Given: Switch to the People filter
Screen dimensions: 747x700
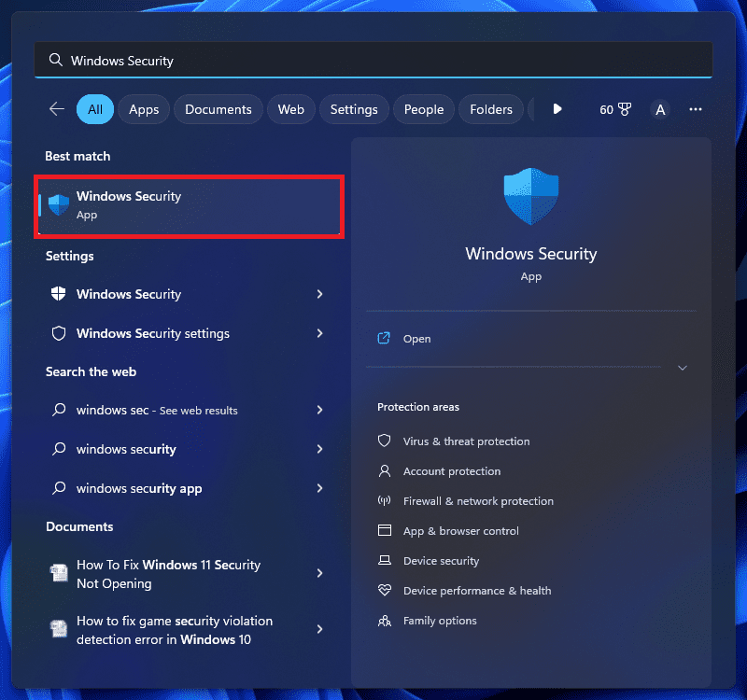Looking at the screenshot, I should [x=424, y=109].
